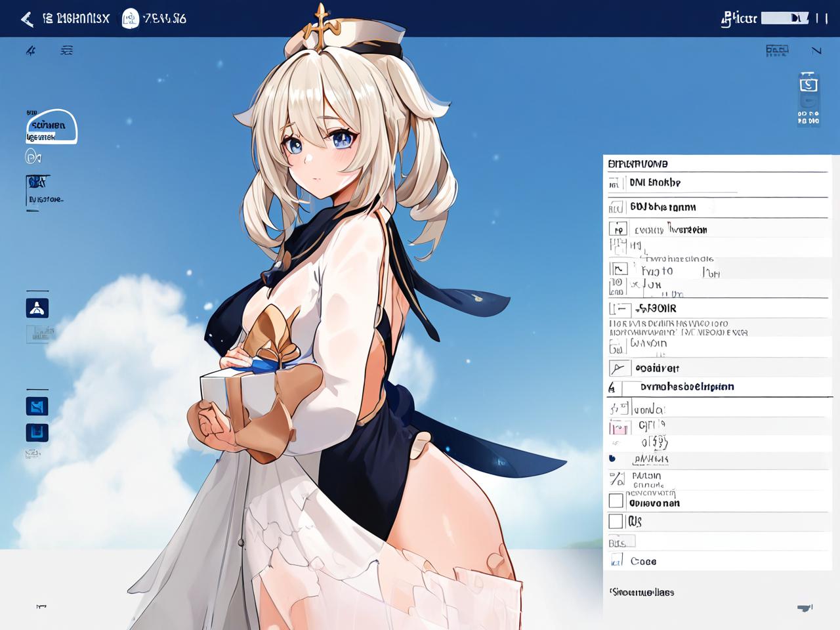Click the small grey icon at bottom right corner
This screenshot has height=630, width=840.
805,608
